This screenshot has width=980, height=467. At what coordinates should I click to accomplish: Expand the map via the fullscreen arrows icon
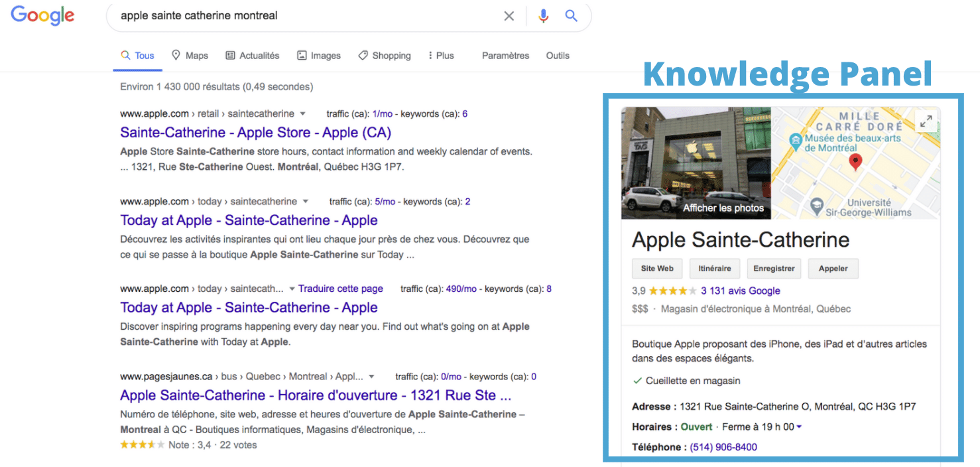926,121
